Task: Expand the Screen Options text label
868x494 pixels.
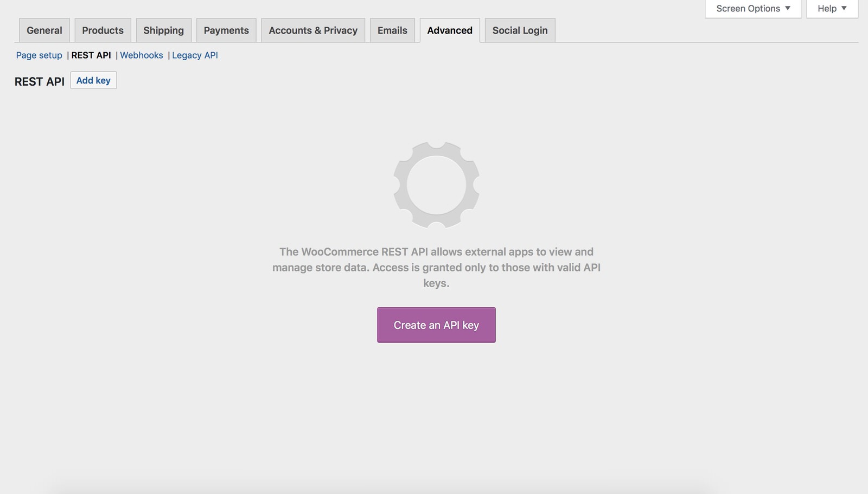Action: (x=748, y=9)
